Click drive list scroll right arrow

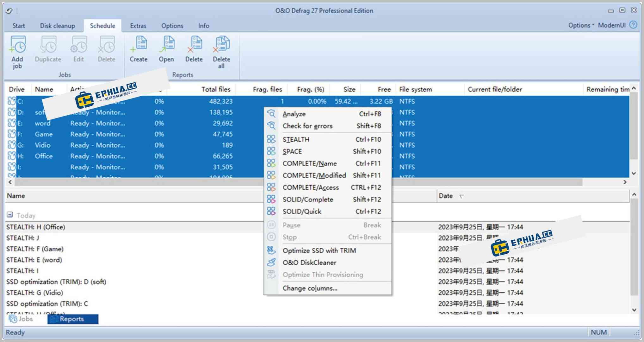click(x=625, y=182)
